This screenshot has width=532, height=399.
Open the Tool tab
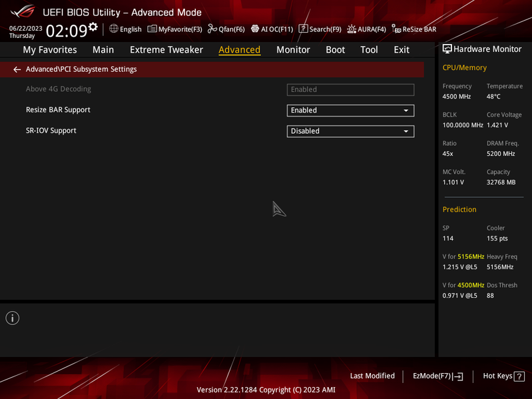coord(369,50)
